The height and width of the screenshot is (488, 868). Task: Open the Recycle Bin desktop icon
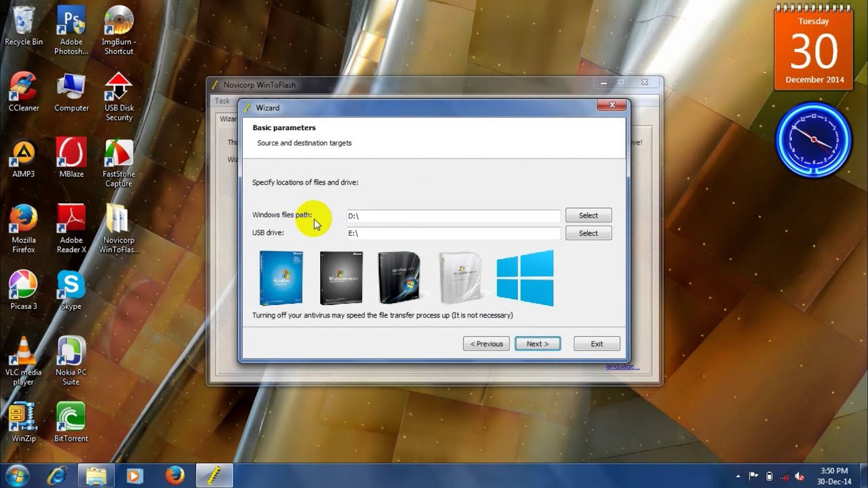(24, 25)
